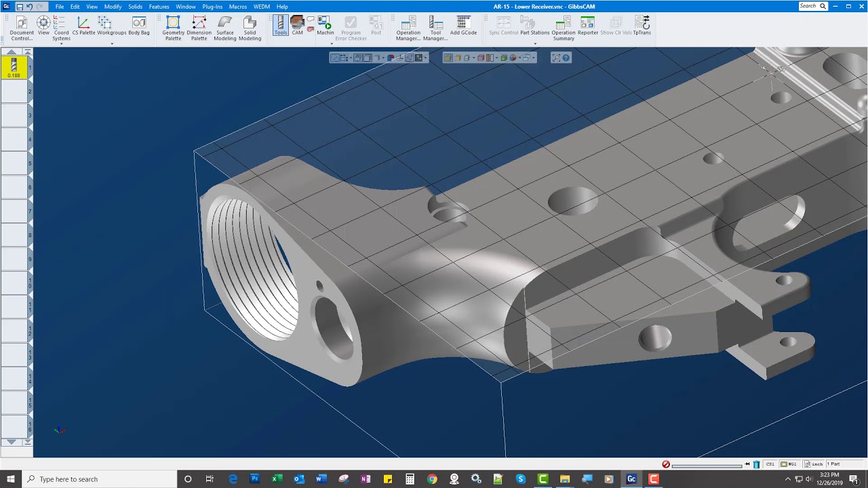
Task: Open the Tool Manager
Action: [435, 28]
